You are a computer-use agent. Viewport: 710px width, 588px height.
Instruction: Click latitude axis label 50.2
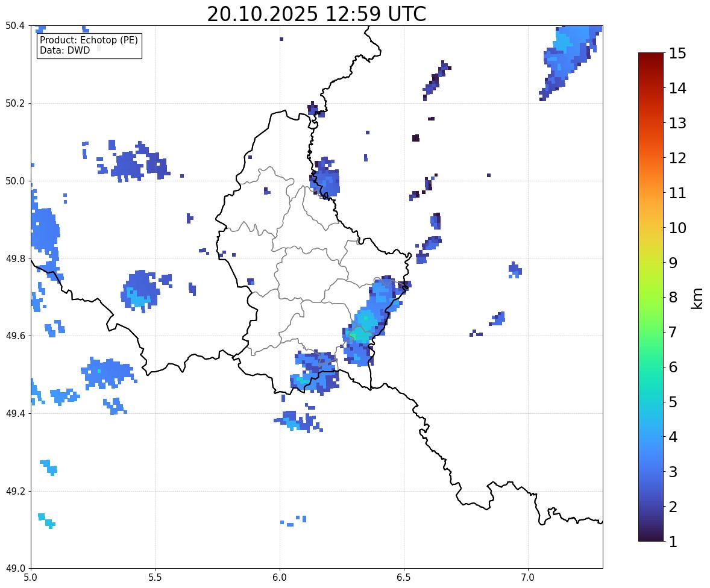pyautogui.click(x=15, y=103)
